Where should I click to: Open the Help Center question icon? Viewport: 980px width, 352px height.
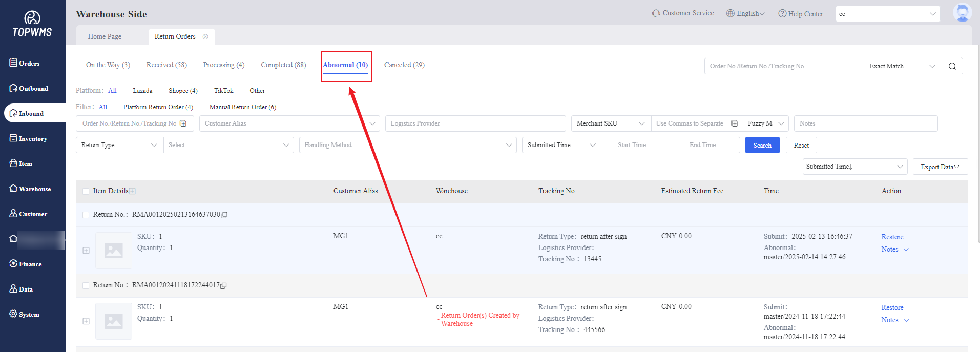pyautogui.click(x=782, y=14)
